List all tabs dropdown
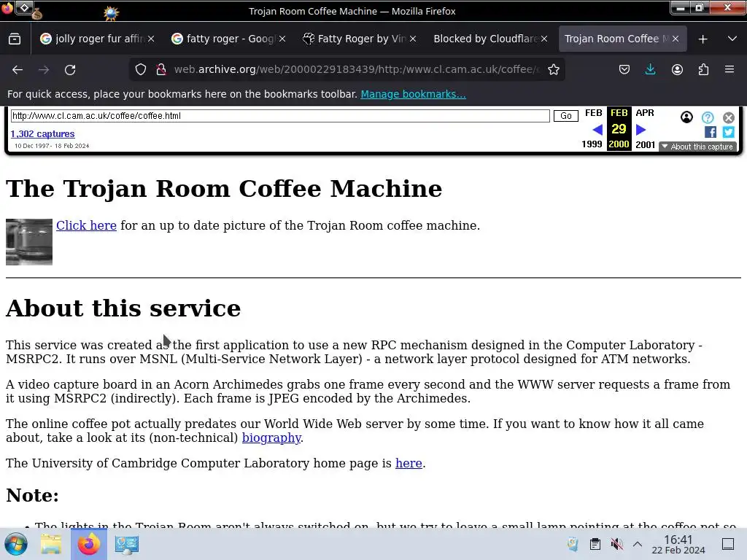 [732, 39]
